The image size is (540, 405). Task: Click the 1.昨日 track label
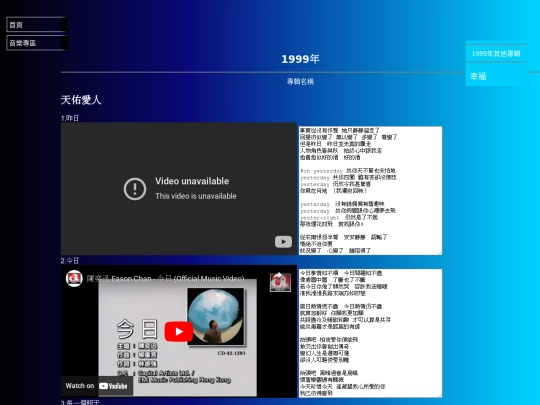pyautogui.click(x=70, y=118)
